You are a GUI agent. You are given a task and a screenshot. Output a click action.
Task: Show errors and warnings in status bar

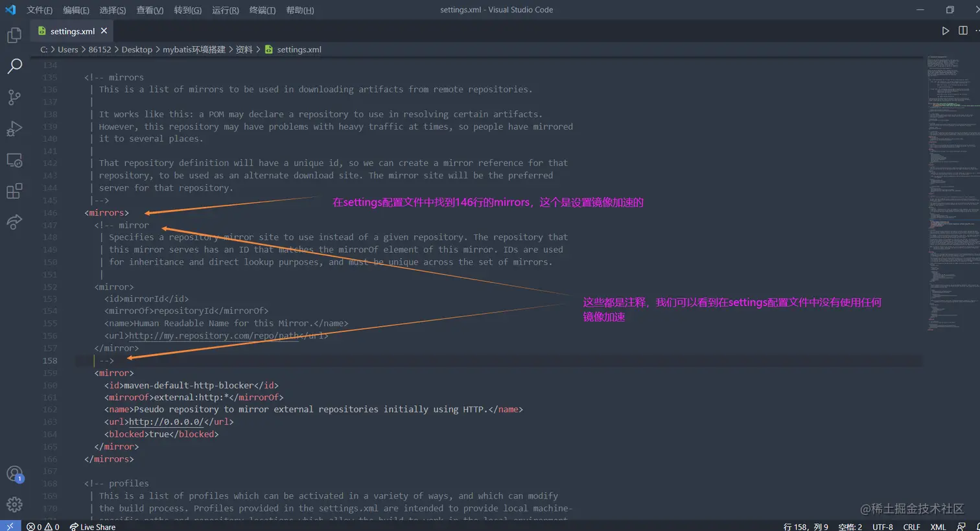coord(43,526)
